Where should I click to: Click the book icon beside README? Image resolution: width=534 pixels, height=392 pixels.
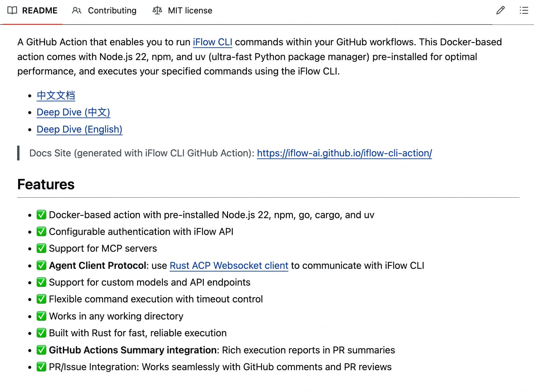click(12, 10)
